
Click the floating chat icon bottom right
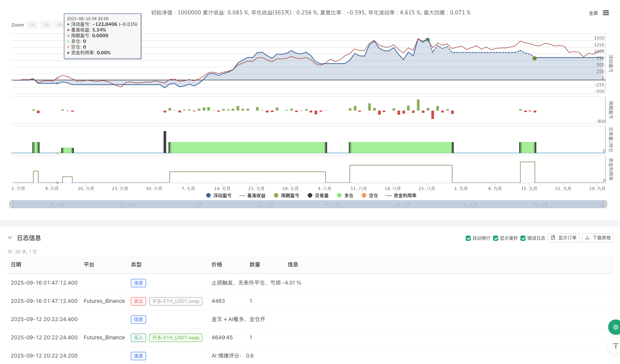coord(615,327)
